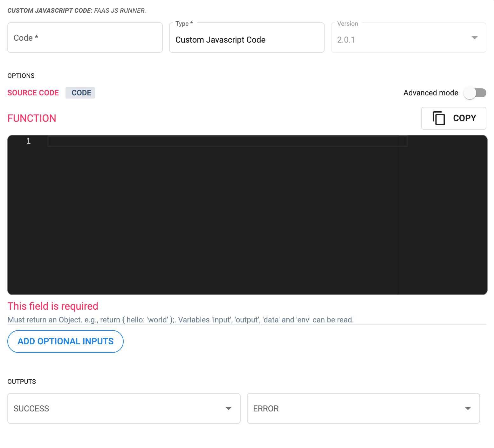
Task: Focus the required Code input field
Action: pyautogui.click(x=85, y=38)
